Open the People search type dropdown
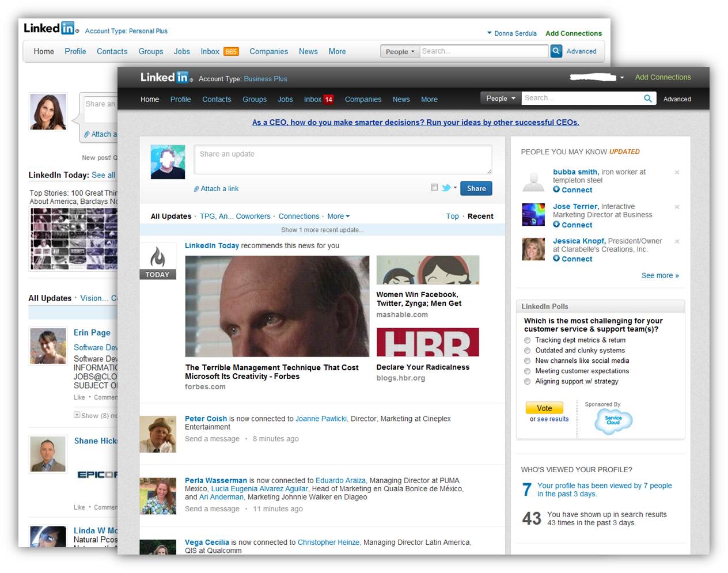 pyautogui.click(x=500, y=98)
